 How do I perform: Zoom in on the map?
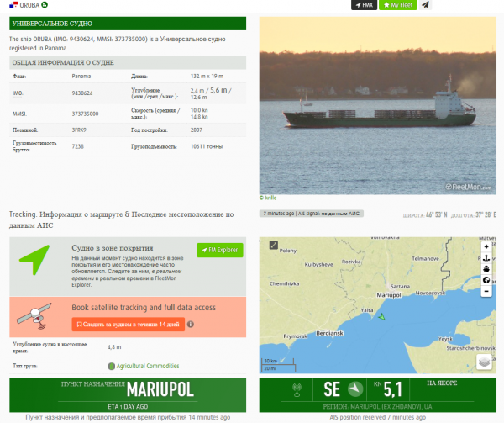coord(486,246)
